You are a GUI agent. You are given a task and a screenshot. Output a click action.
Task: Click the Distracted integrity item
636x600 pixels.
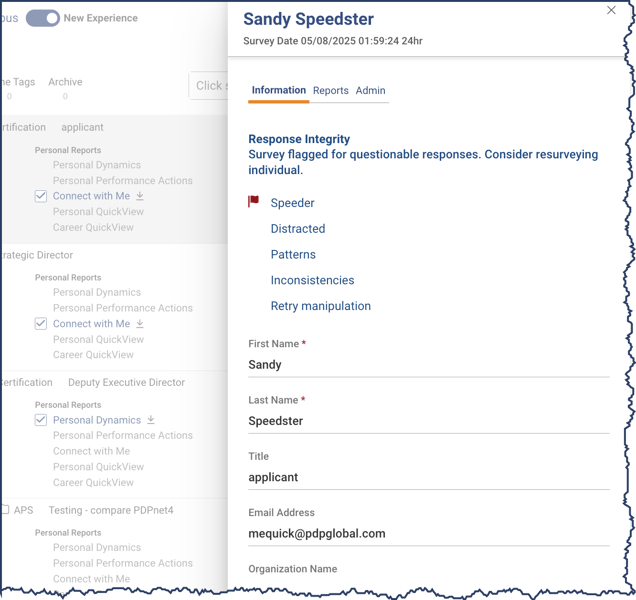(x=298, y=229)
